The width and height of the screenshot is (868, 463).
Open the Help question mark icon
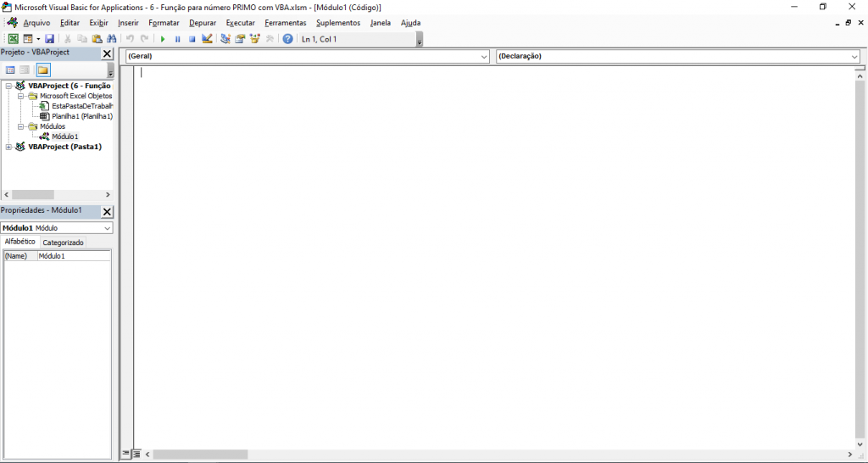click(x=288, y=39)
